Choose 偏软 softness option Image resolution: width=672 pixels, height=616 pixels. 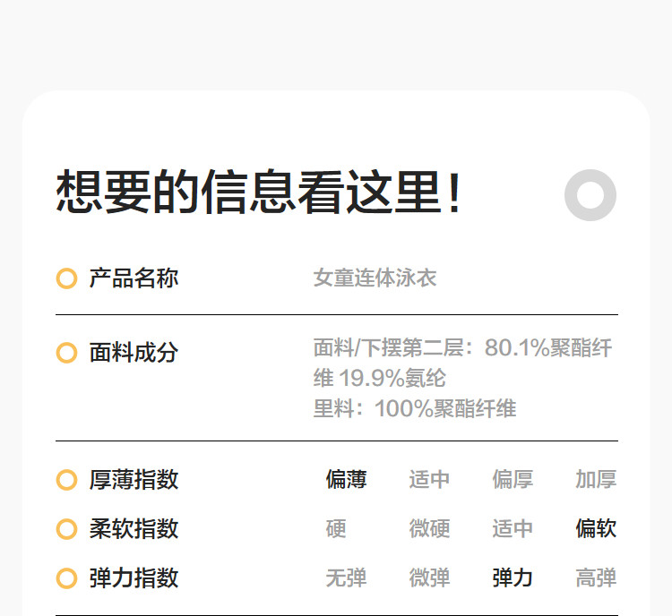[596, 529]
